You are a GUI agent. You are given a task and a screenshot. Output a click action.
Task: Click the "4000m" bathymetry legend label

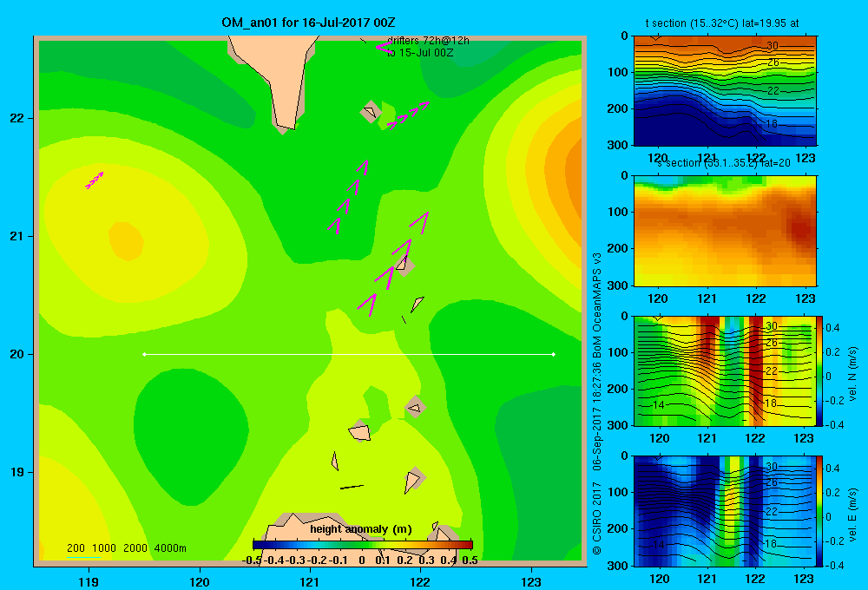(170, 548)
